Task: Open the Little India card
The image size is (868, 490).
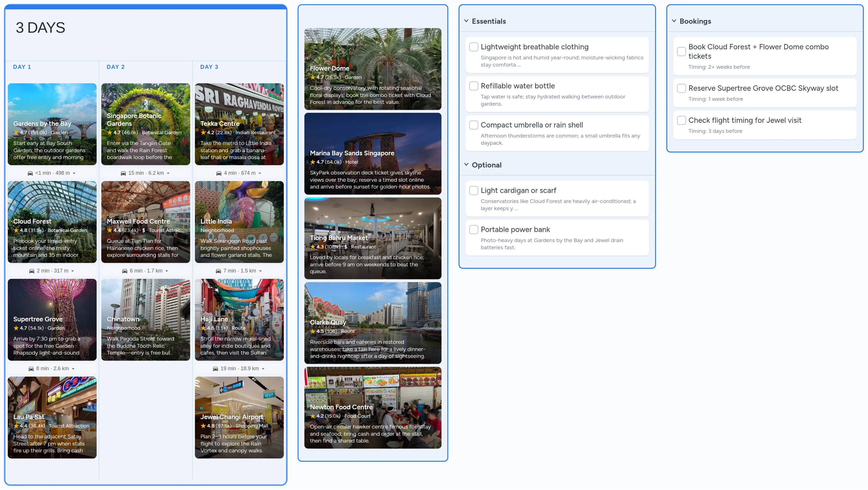Action: (239, 222)
